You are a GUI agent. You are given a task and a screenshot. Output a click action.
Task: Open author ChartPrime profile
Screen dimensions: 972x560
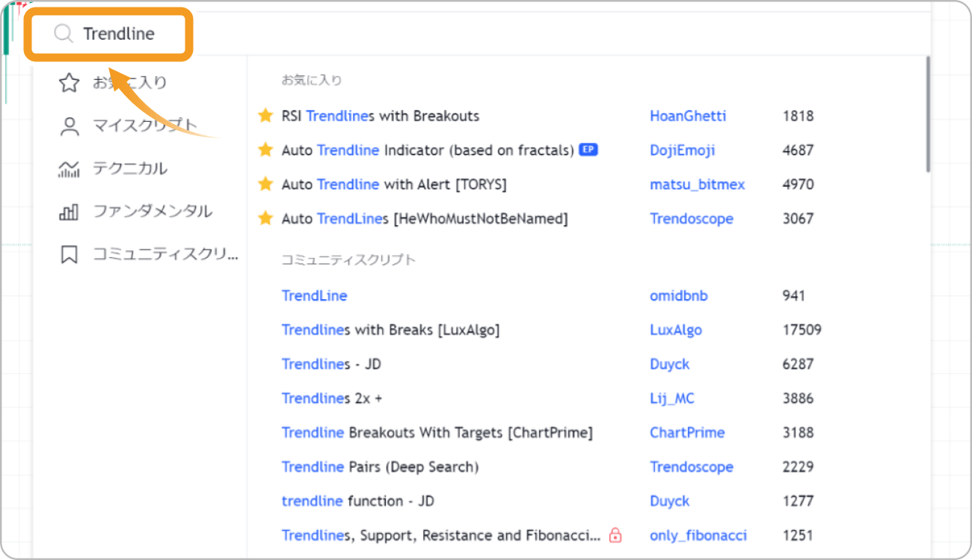click(687, 433)
